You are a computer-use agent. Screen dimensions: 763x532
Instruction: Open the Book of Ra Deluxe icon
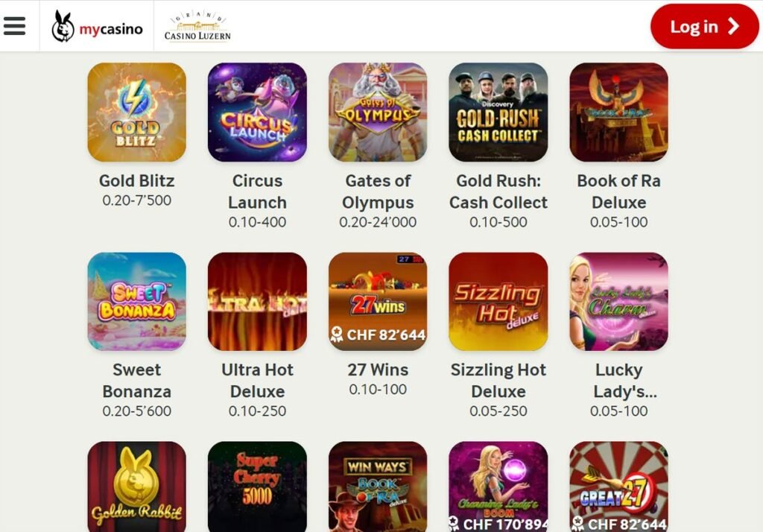(x=619, y=112)
